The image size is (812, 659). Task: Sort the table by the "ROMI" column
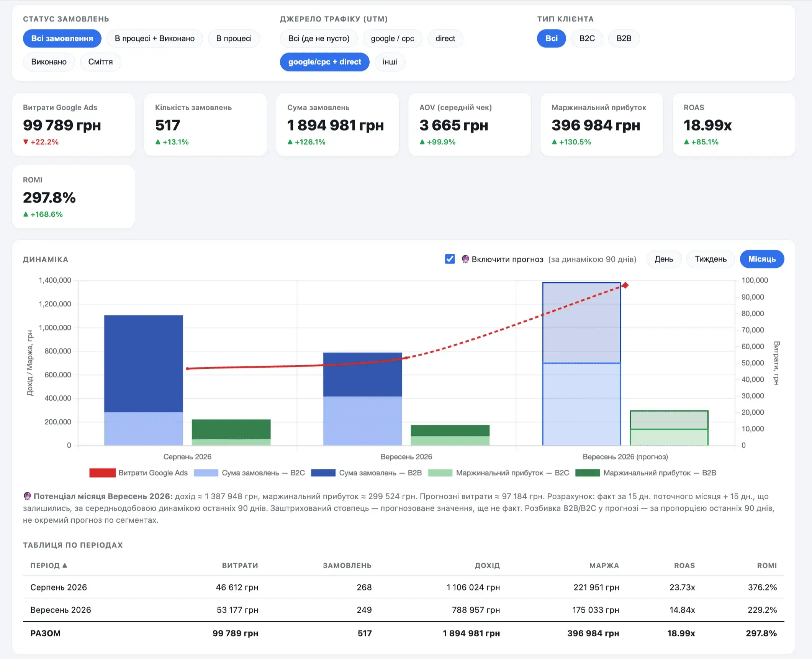(x=767, y=566)
